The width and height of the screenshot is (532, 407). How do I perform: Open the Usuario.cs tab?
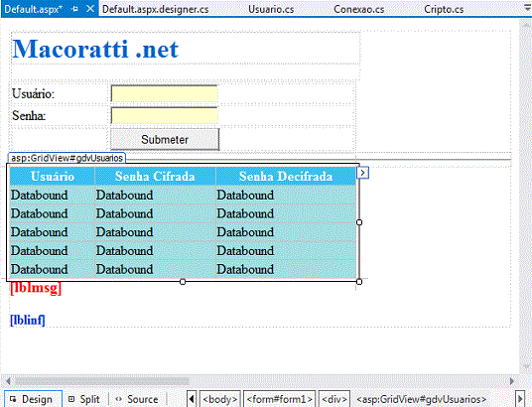pyautogui.click(x=271, y=9)
